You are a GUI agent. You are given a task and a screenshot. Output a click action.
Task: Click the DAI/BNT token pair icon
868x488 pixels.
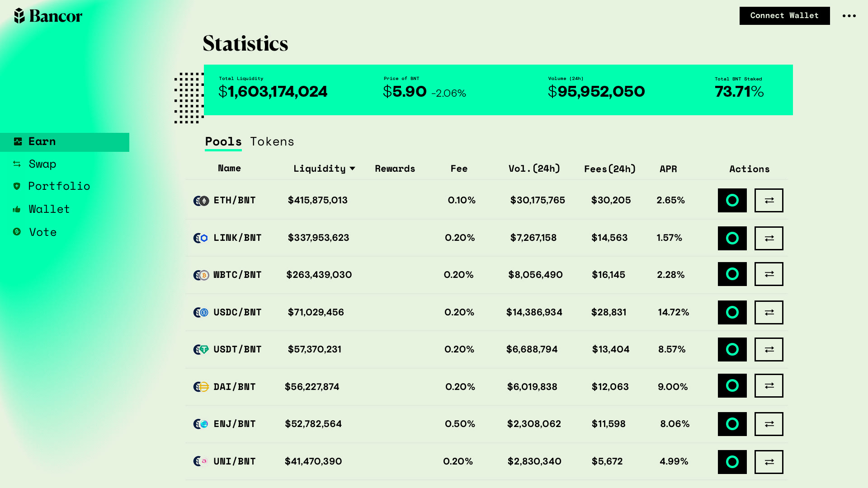pyautogui.click(x=201, y=387)
